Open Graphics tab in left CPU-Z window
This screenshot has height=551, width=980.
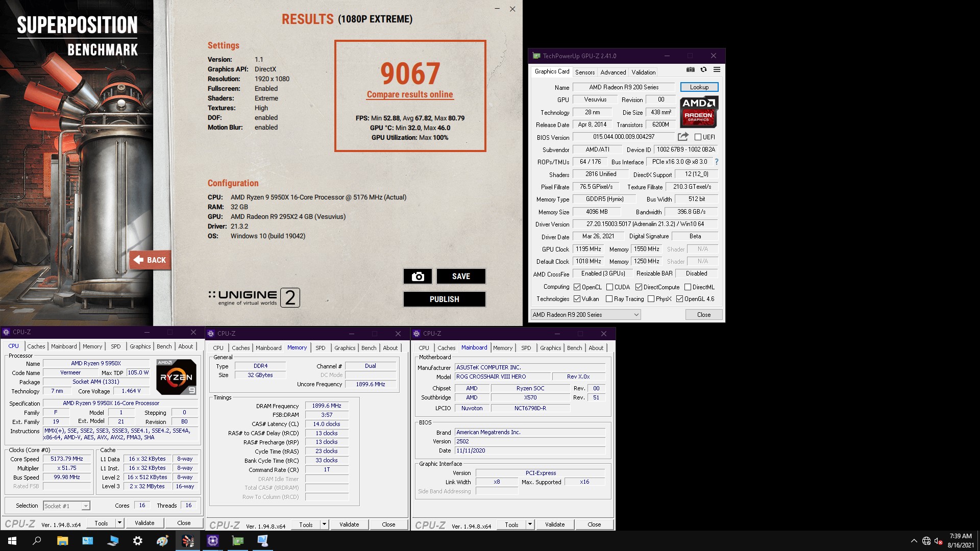140,346
